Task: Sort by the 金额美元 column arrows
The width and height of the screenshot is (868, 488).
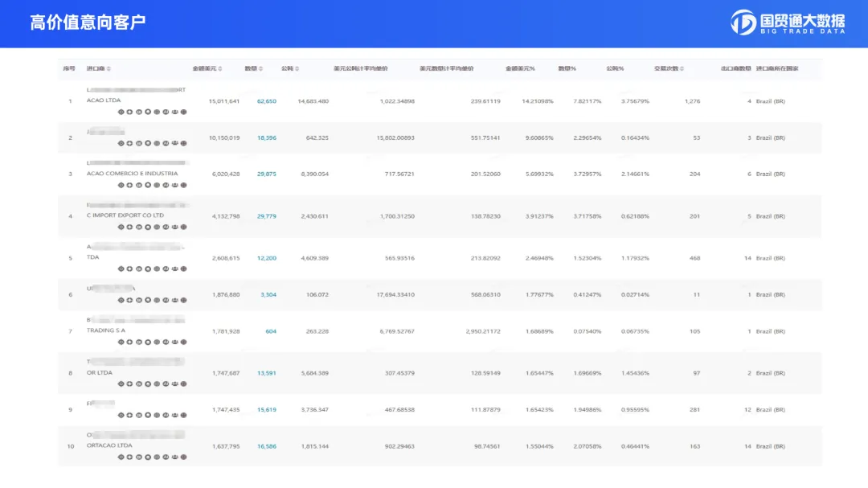Action: click(x=220, y=68)
